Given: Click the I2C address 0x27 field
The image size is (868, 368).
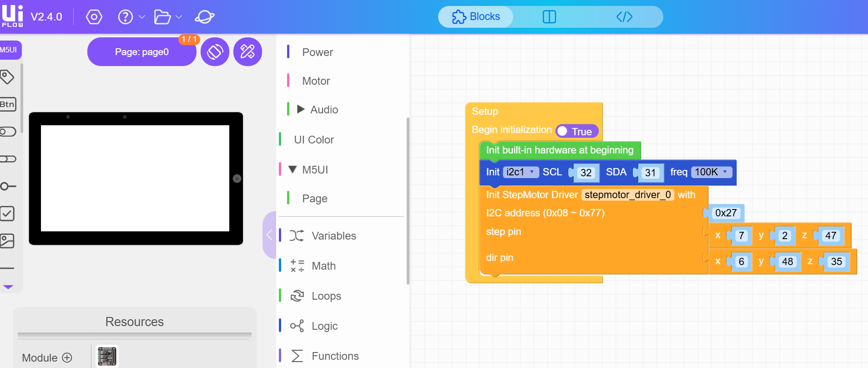Looking at the screenshot, I should pos(725,213).
